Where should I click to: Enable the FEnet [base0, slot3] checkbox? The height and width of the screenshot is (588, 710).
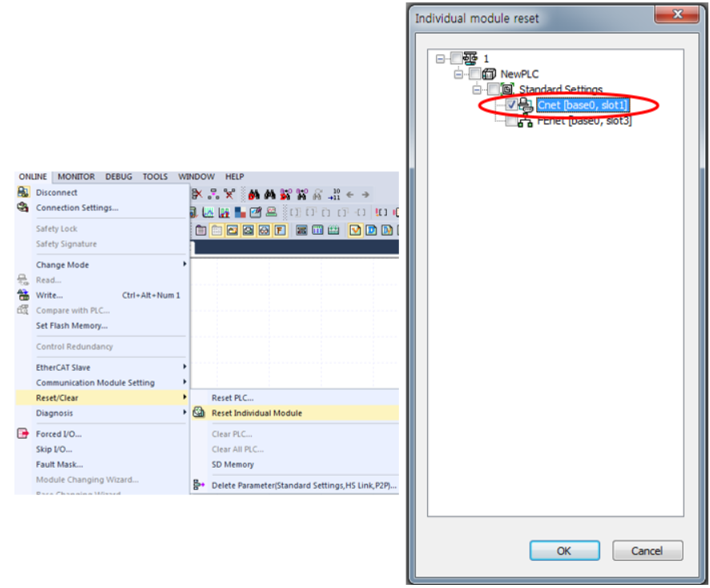pyautogui.click(x=510, y=121)
